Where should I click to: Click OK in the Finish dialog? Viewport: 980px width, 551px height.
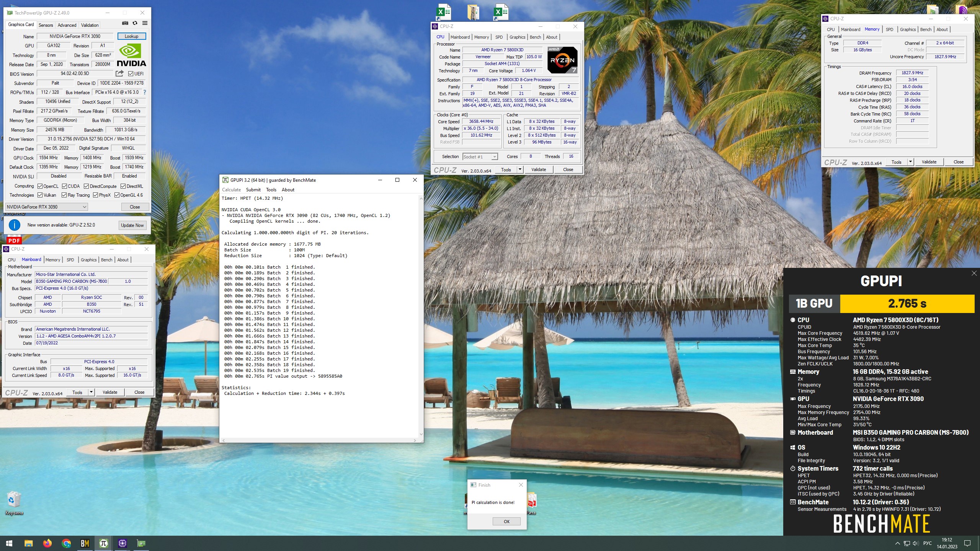pyautogui.click(x=506, y=521)
